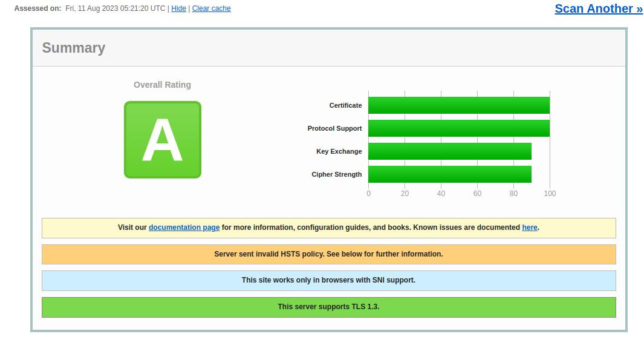Screen dimensions: 644x337
Task: Click the green A rating badge
Action: coord(162,140)
